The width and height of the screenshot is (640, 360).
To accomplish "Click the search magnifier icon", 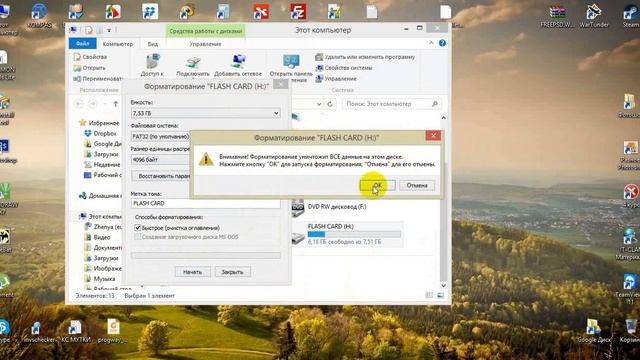I will [x=435, y=104].
